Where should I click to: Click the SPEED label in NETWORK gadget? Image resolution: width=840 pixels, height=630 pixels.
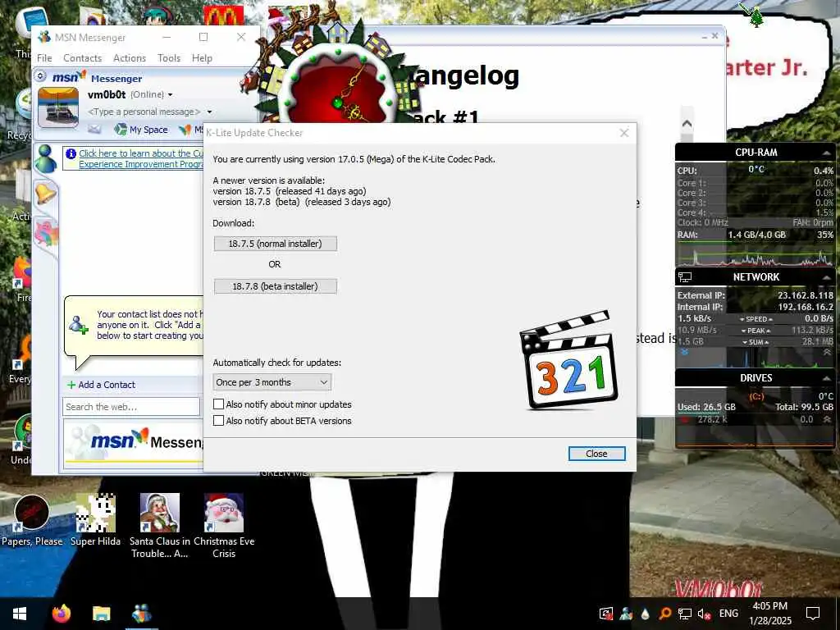pyautogui.click(x=756, y=319)
